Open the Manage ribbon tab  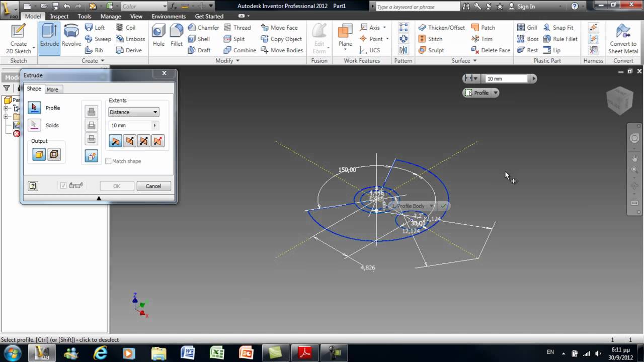coord(111,16)
